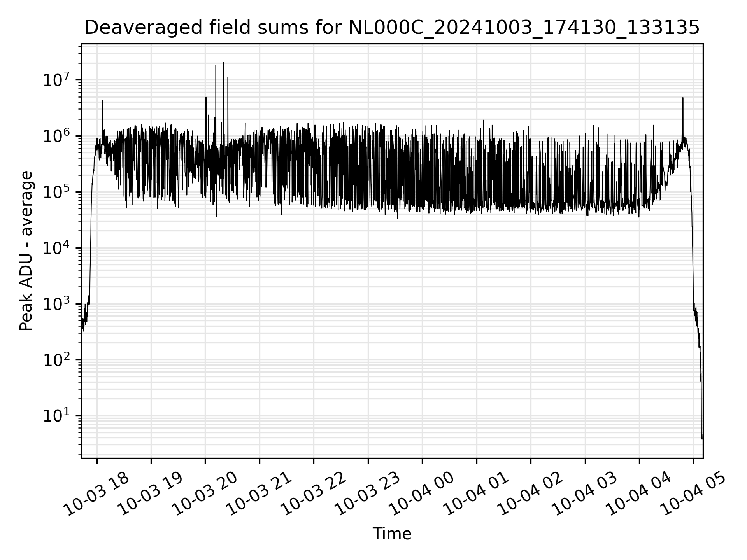The width and height of the screenshot is (747, 560).
Task: Click the y-axis tick label 10^4
Action: pyautogui.click(x=56, y=248)
